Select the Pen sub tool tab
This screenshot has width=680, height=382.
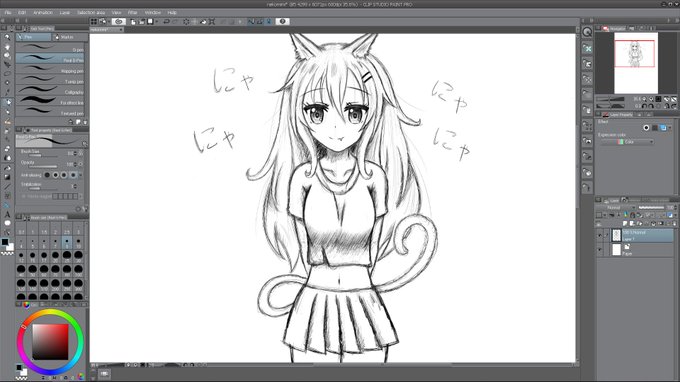click(33, 37)
